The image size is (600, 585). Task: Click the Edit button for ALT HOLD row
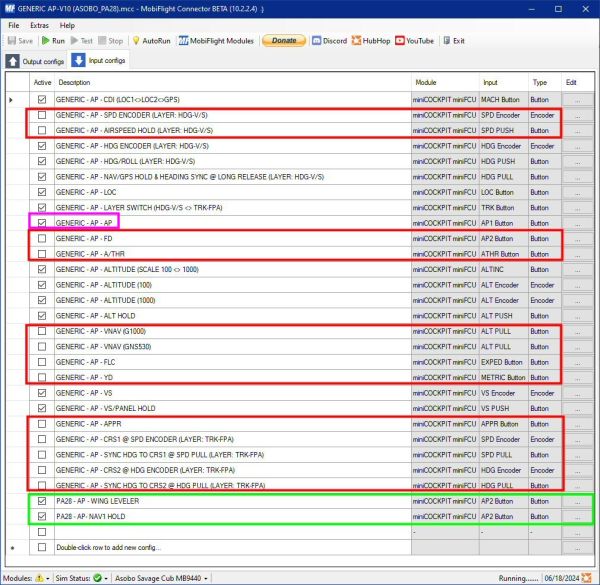point(578,316)
